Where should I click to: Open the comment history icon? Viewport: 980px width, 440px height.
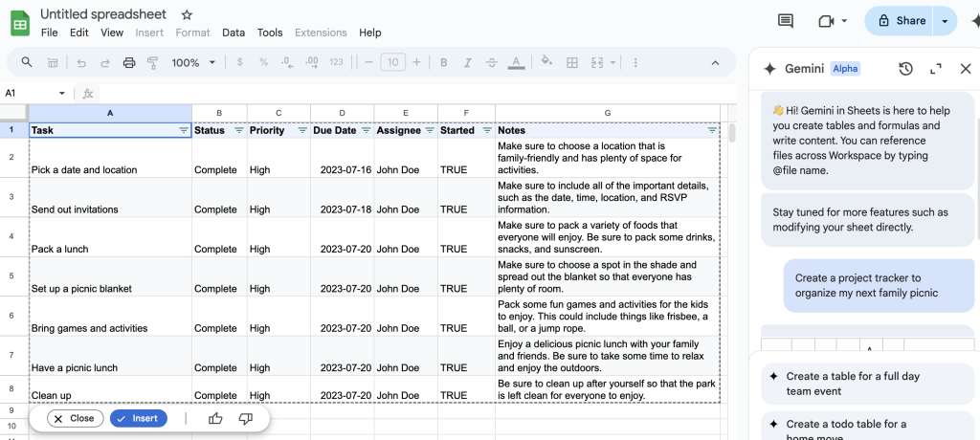(786, 21)
